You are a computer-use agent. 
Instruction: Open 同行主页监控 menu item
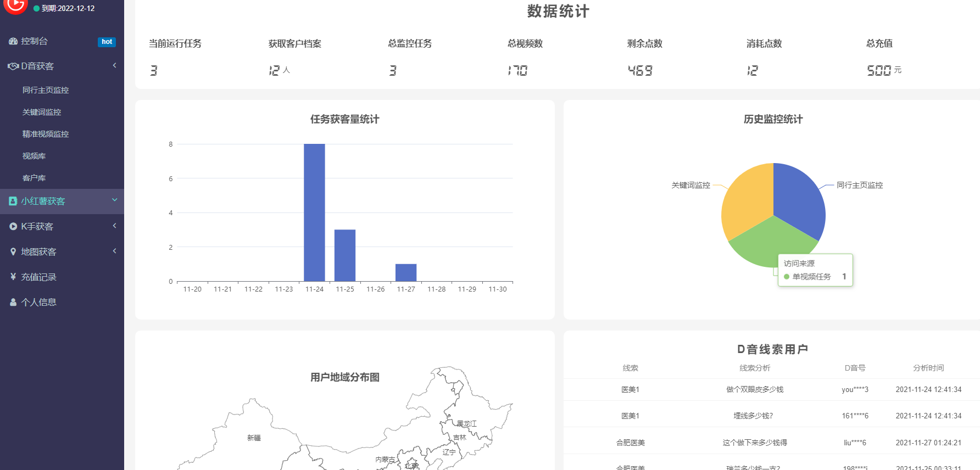point(46,90)
